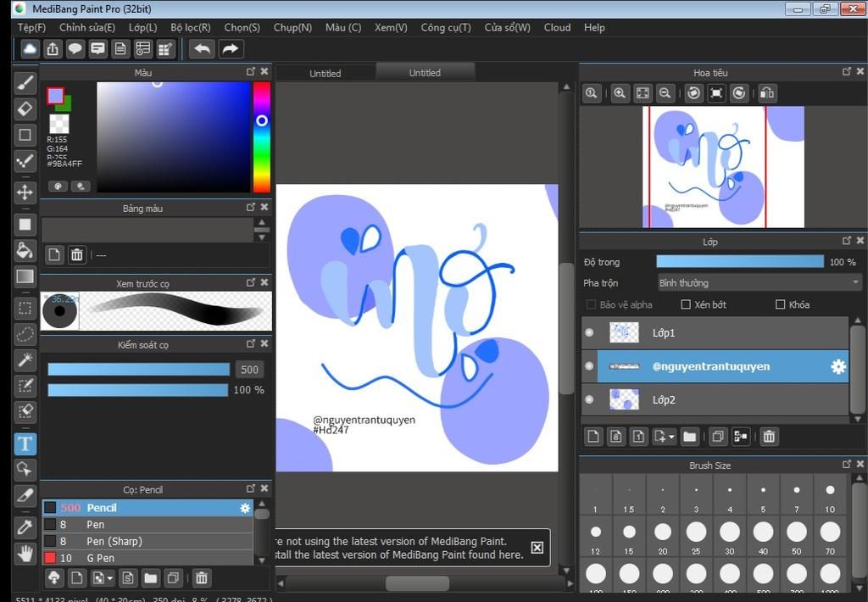868x602 pixels.
Task: Hide the Lớp1 layer
Action: point(589,332)
